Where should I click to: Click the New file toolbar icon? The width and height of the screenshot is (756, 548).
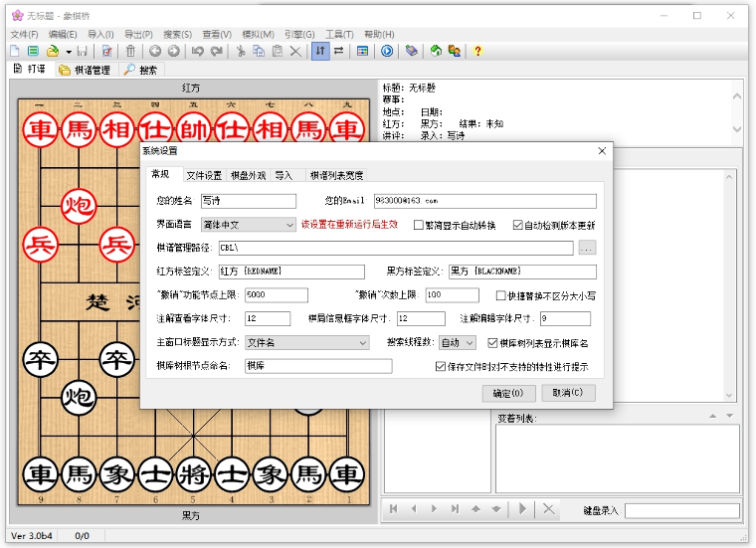15,51
